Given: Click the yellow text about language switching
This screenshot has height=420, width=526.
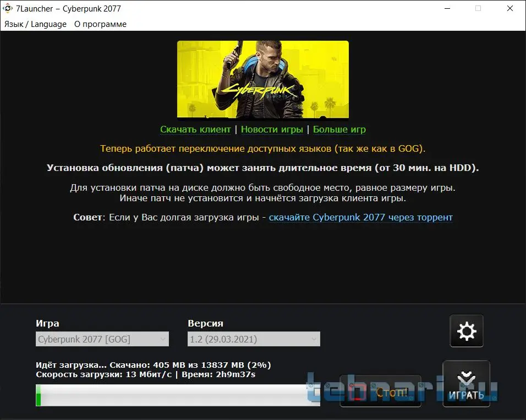Looking at the screenshot, I should (262, 148).
